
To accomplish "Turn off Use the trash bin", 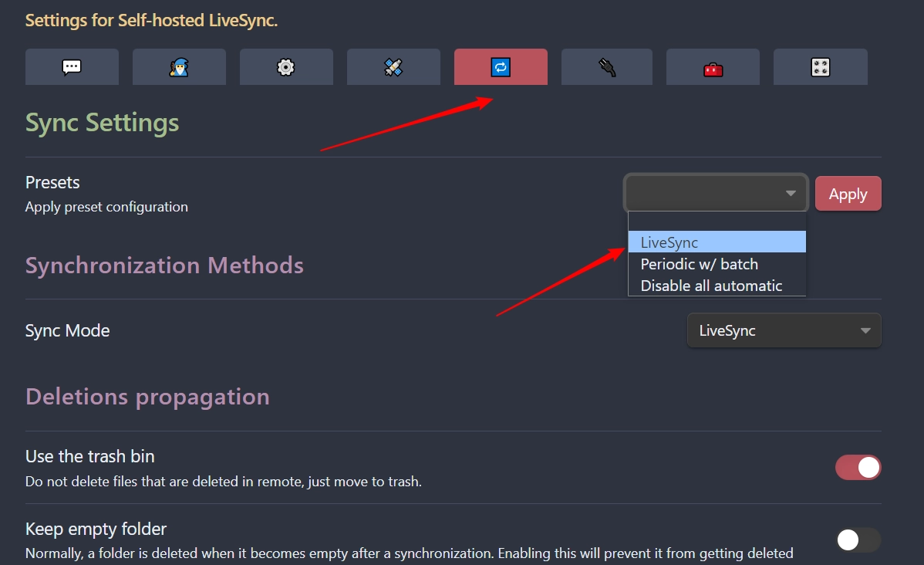I will pyautogui.click(x=858, y=467).
